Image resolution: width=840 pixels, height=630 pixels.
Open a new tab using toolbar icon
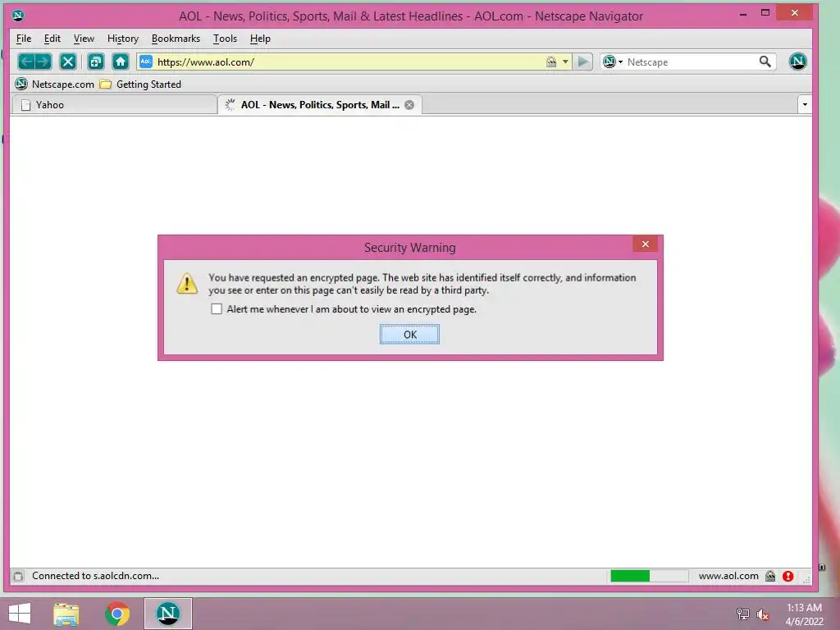pyautogui.click(x=96, y=62)
